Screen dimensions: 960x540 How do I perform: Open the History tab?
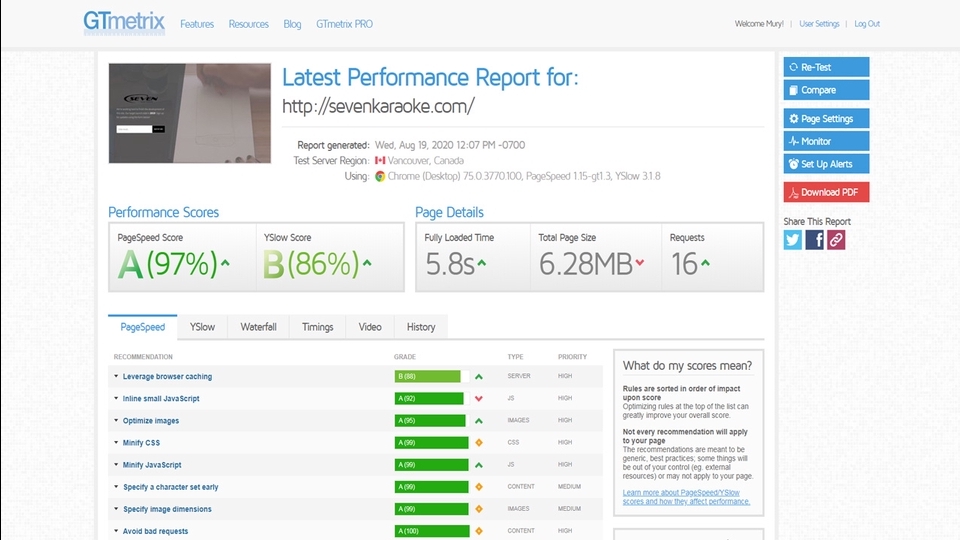pos(421,327)
